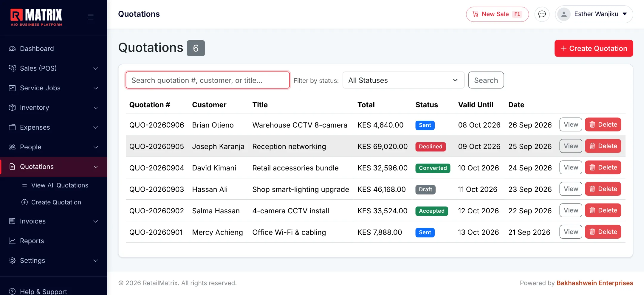Focus the quotation search input field
This screenshot has width=644, height=295.
(x=208, y=80)
